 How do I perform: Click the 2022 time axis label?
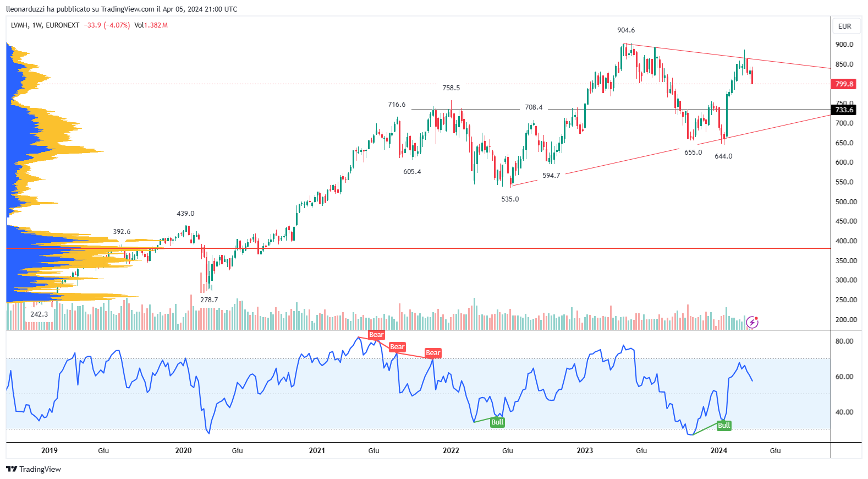pos(451,451)
